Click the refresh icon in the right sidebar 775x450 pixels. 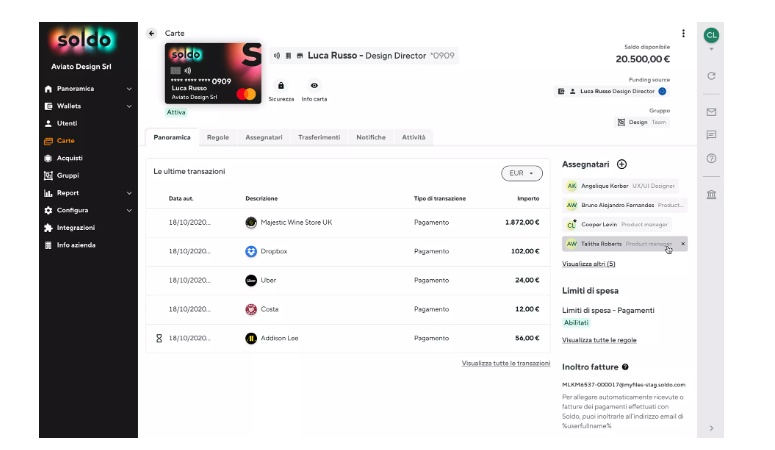tap(711, 76)
